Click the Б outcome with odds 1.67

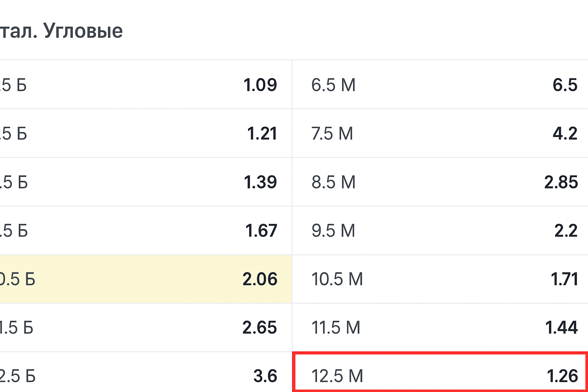pyautogui.click(x=145, y=230)
